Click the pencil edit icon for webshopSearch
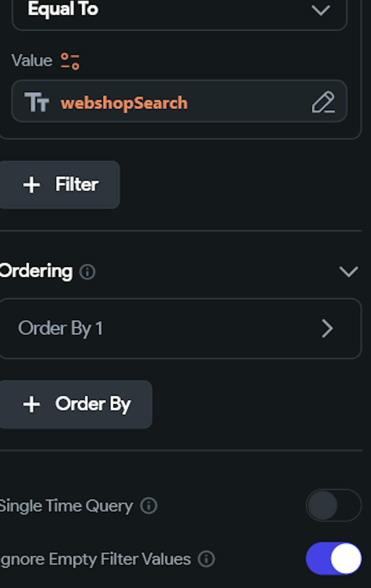 coord(323,102)
